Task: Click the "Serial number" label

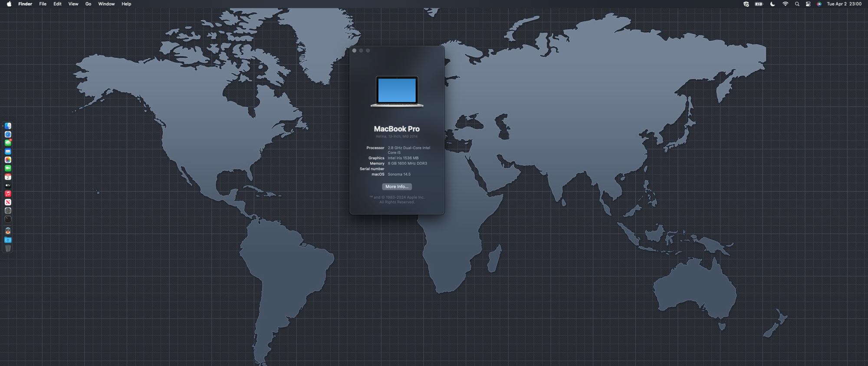Action: (x=372, y=169)
